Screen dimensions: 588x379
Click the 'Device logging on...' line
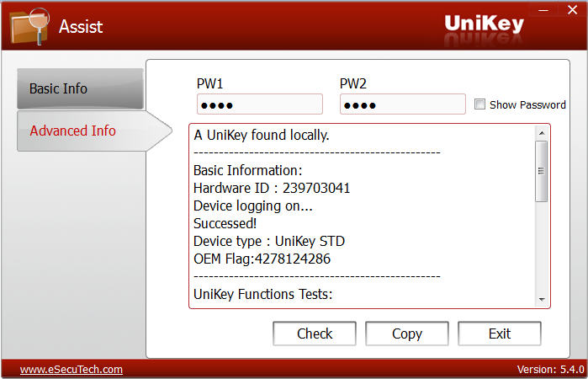click(253, 206)
